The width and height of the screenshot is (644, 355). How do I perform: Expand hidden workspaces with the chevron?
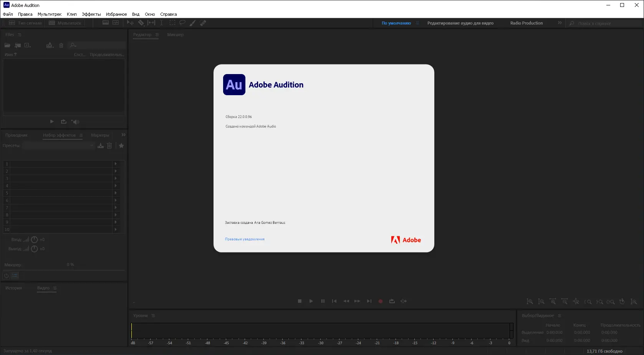click(560, 23)
